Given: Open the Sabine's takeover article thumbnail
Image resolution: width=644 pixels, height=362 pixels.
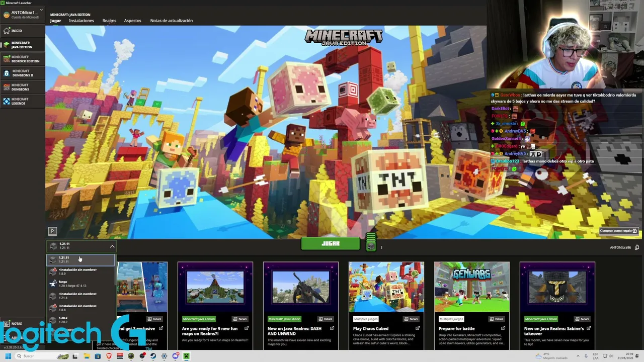Looking at the screenshot, I should coord(557,288).
